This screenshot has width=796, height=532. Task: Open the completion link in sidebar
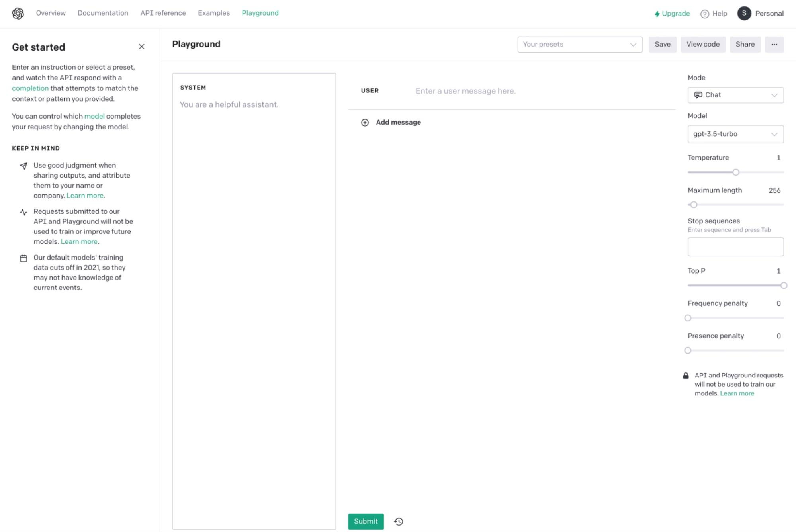click(x=30, y=88)
